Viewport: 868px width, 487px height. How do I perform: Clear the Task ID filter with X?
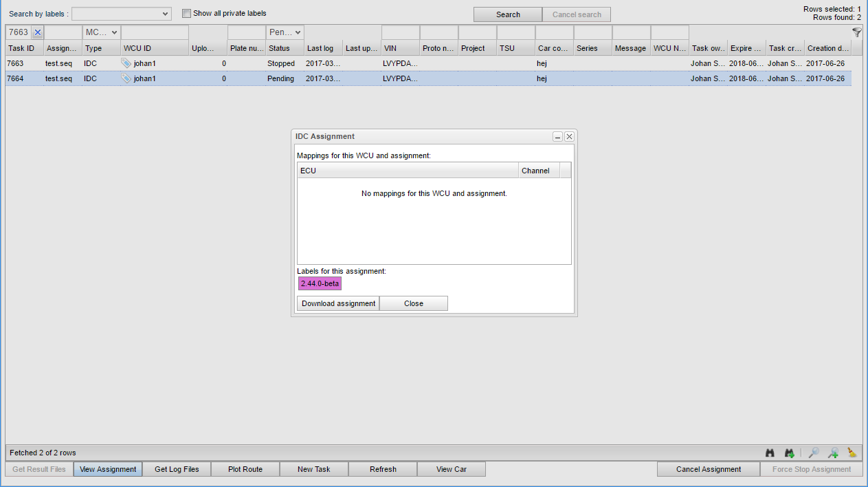(38, 32)
